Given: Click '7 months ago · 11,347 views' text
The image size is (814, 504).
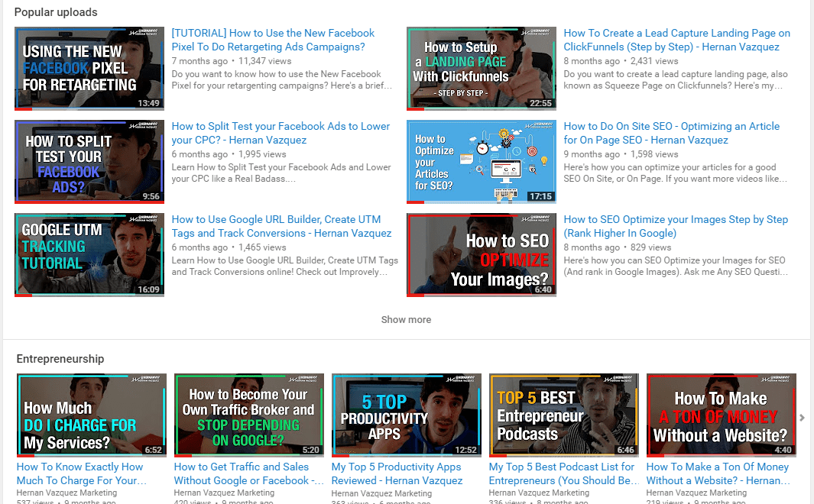Looking at the screenshot, I should click(x=232, y=61).
